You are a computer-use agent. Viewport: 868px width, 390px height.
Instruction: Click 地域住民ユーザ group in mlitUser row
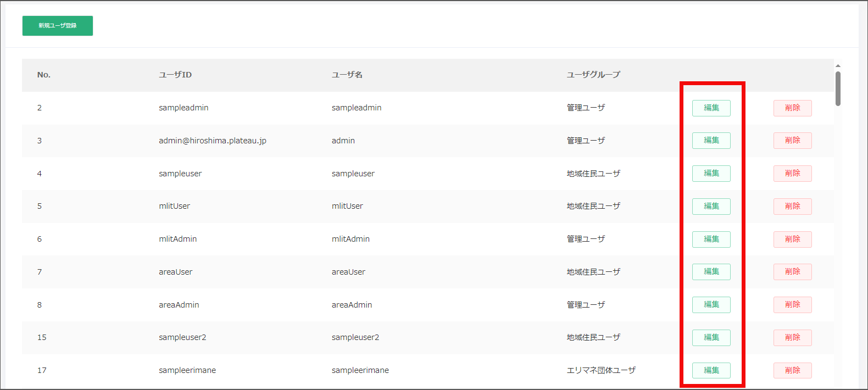(593, 206)
